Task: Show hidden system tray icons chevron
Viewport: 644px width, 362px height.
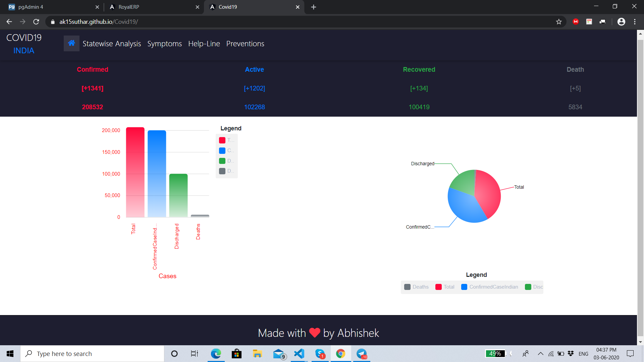Action: (x=540, y=354)
